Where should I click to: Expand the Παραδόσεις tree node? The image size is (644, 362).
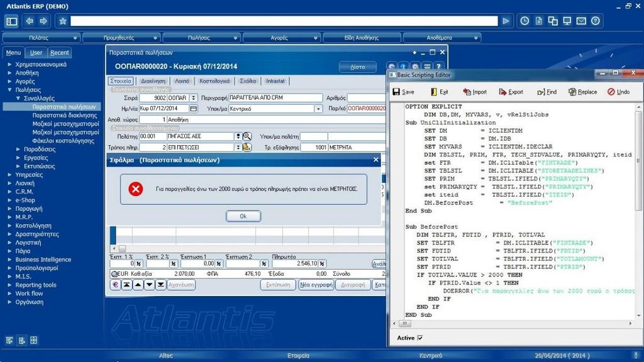pos(18,150)
